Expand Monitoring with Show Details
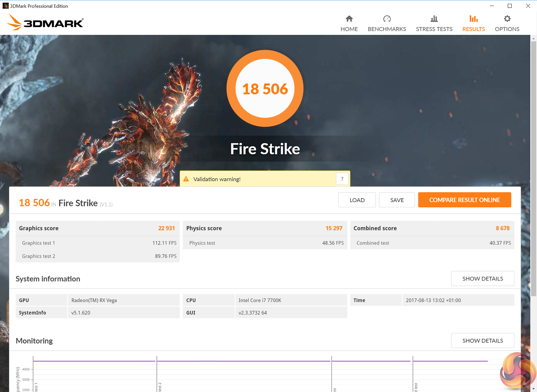This screenshot has height=392, width=537. [482, 341]
